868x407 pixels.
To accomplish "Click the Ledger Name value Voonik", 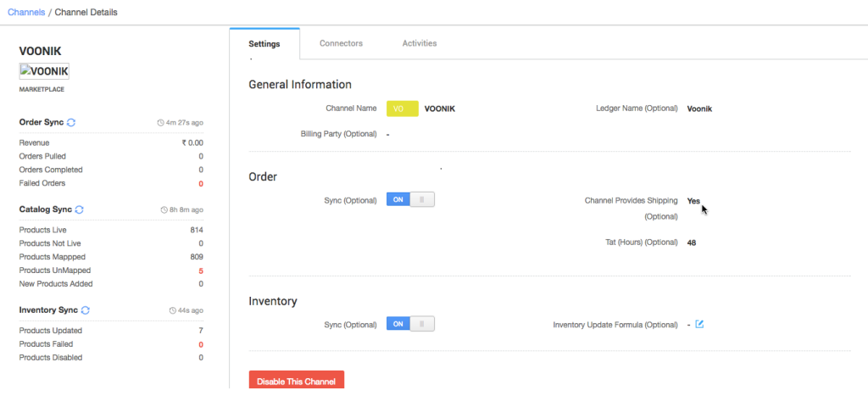I will [x=699, y=109].
